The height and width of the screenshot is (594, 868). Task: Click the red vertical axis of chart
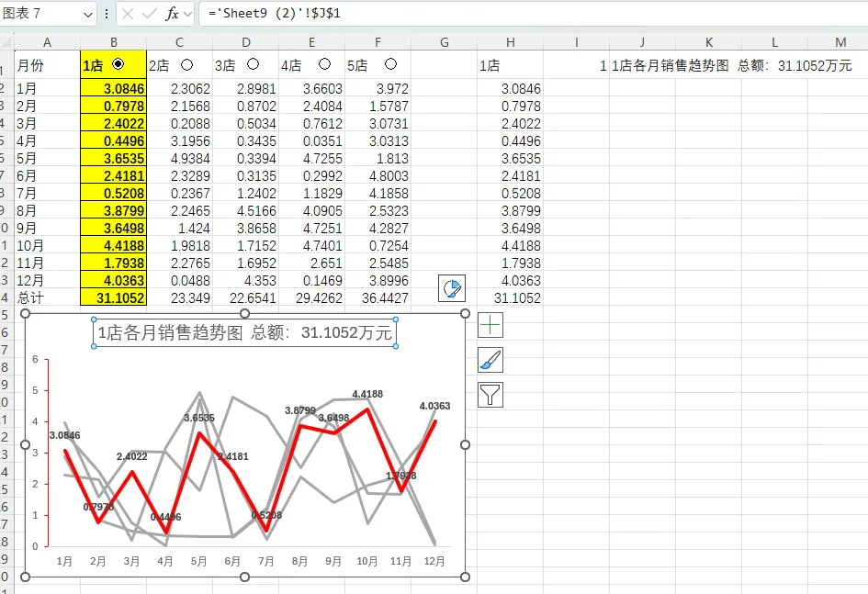(48, 453)
